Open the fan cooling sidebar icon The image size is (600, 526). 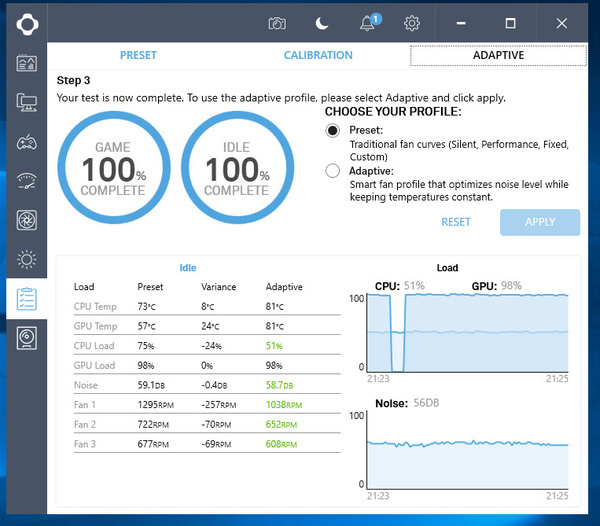click(x=27, y=220)
